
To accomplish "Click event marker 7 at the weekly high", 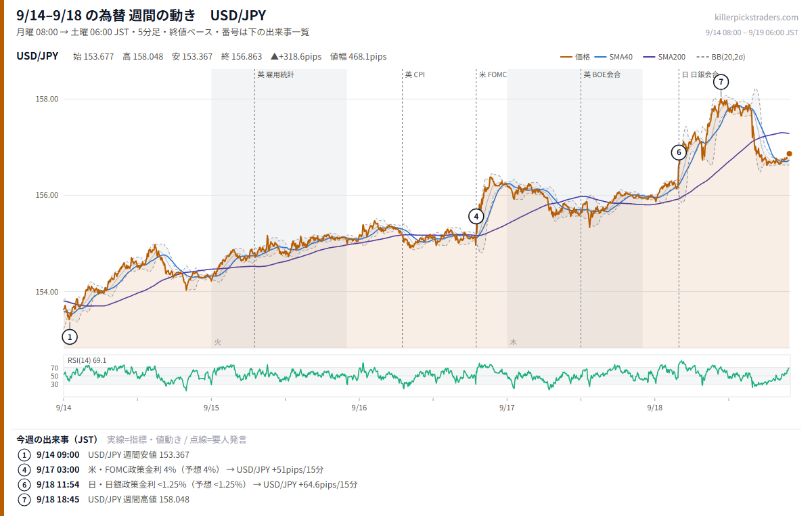I will coord(721,82).
